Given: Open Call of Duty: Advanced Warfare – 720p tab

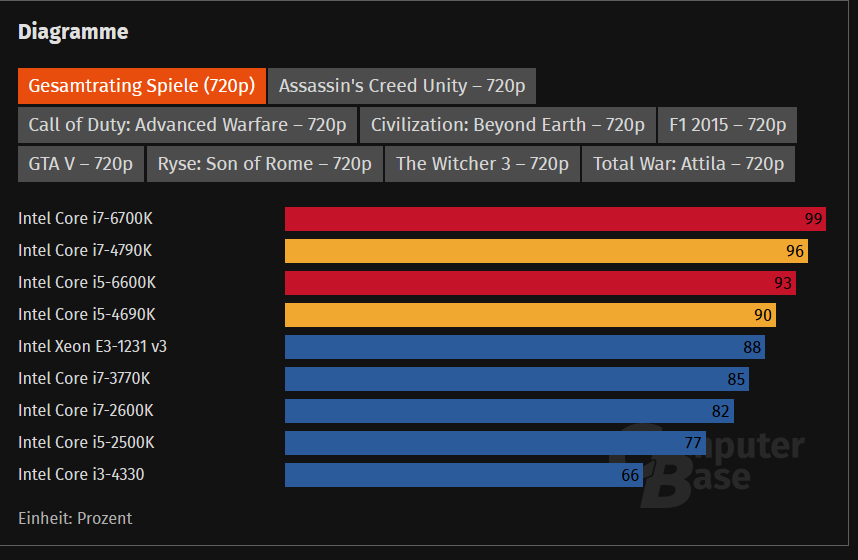Looking at the screenshot, I should [187, 125].
